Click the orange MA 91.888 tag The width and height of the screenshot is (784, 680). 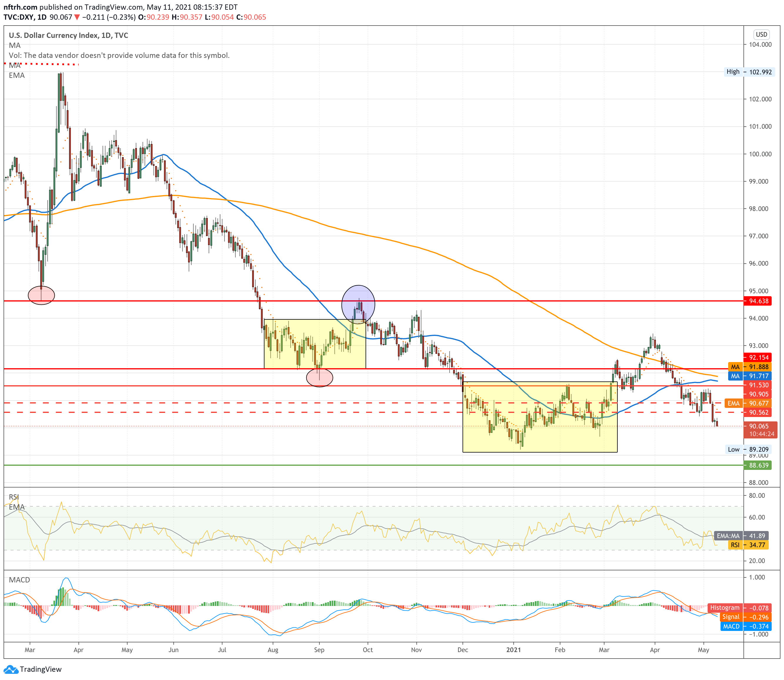pyautogui.click(x=750, y=367)
